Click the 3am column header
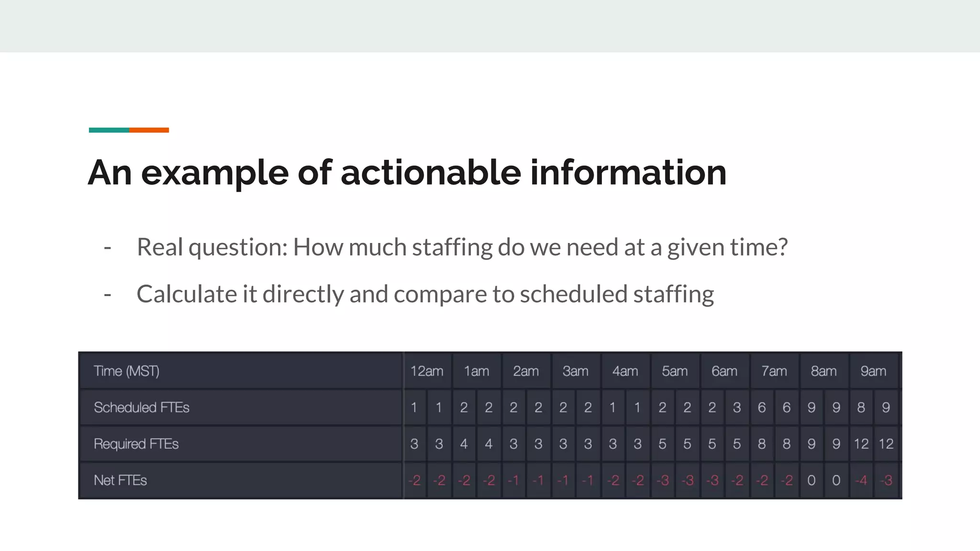980x551 pixels. (x=576, y=371)
